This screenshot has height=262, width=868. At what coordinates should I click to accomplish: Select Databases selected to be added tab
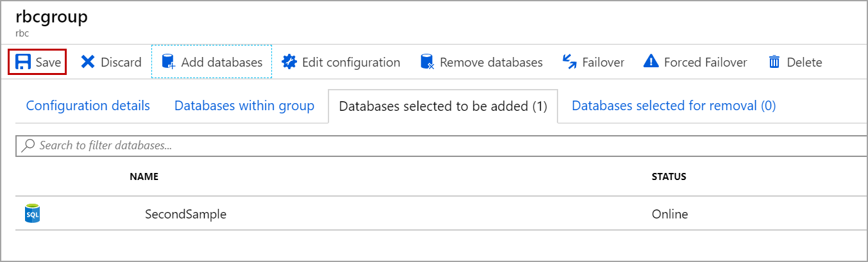443,106
